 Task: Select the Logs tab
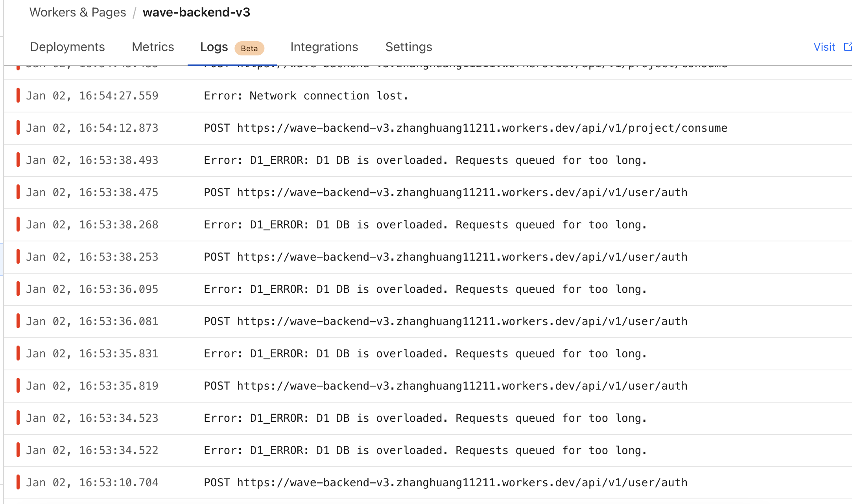pos(214,47)
